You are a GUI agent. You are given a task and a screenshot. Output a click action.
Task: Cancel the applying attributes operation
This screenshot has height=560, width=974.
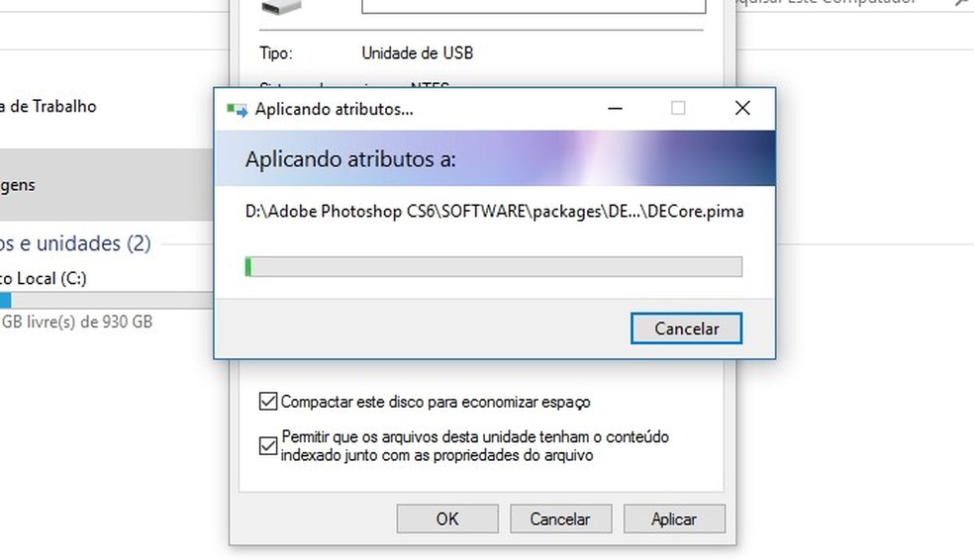(x=686, y=327)
